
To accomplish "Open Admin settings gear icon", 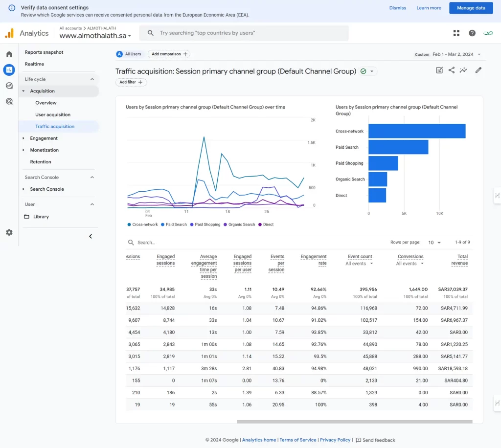I will click(x=9, y=232).
